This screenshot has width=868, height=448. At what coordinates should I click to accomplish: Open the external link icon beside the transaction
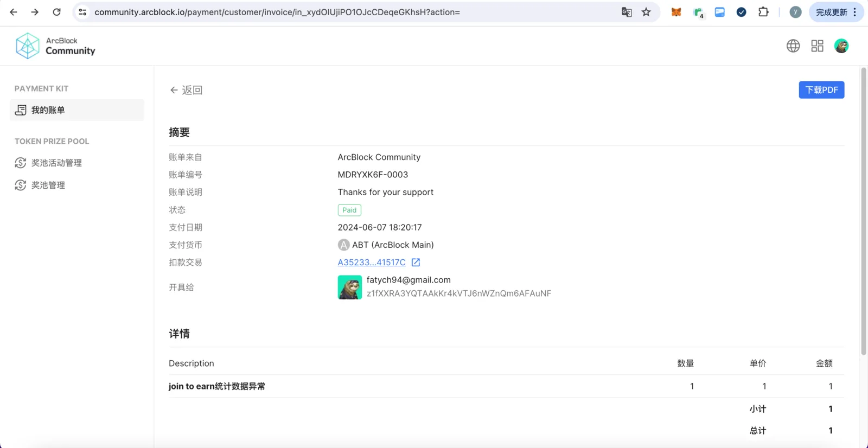tap(416, 263)
